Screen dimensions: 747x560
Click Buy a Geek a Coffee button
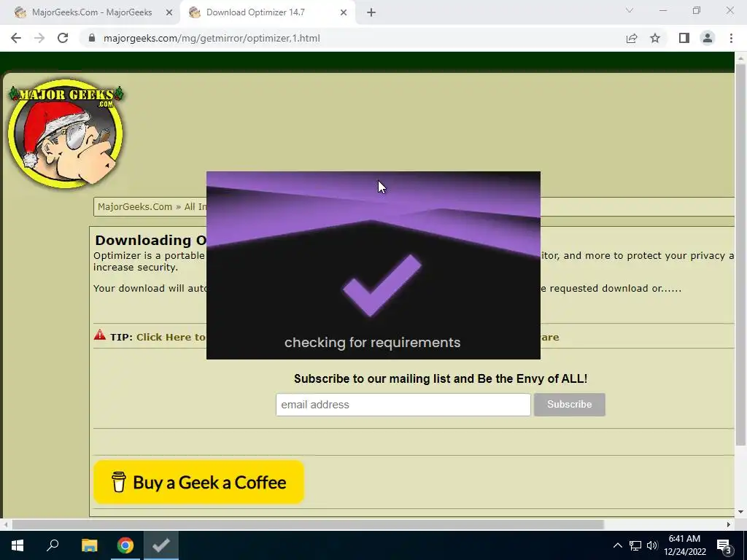198,483
